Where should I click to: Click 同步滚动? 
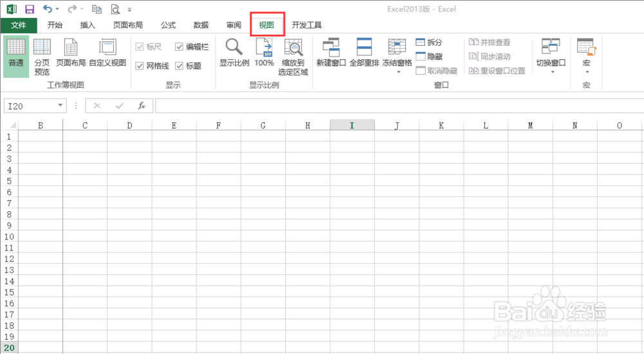pyautogui.click(x=489, y=56)
